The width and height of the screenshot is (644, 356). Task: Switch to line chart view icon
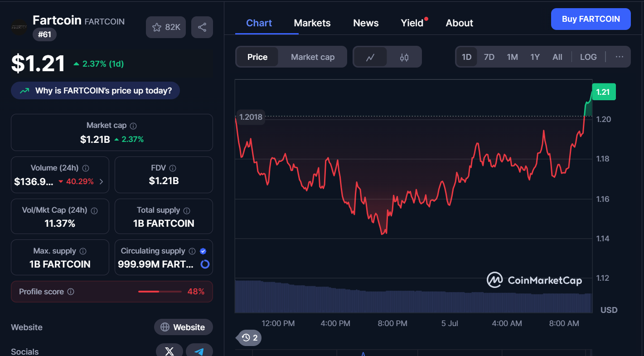[370, 57]
